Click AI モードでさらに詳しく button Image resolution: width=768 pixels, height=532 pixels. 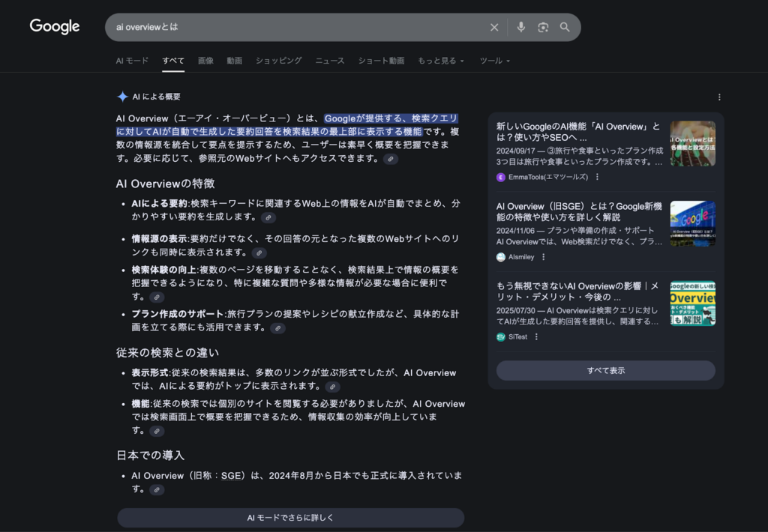290,518
